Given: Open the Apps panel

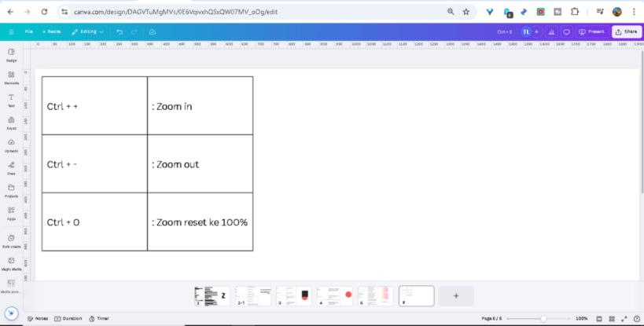Looking at the screenshot, I should tap(11, 213).
